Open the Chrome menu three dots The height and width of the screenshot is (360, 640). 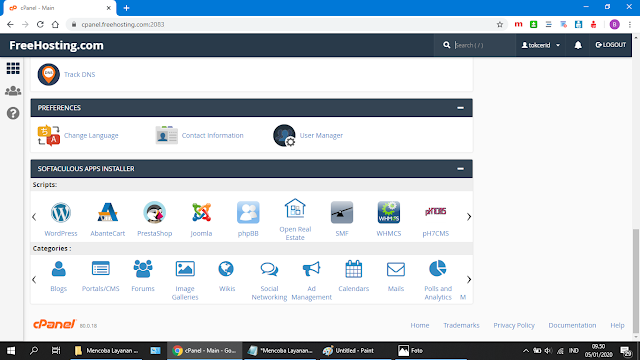pyautogui.click(x=630, y=24)
